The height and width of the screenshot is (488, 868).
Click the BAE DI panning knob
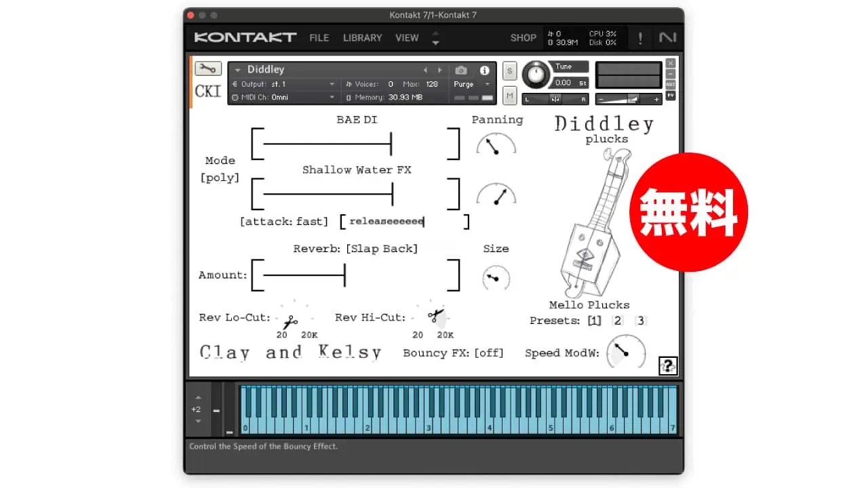point(496,144)
